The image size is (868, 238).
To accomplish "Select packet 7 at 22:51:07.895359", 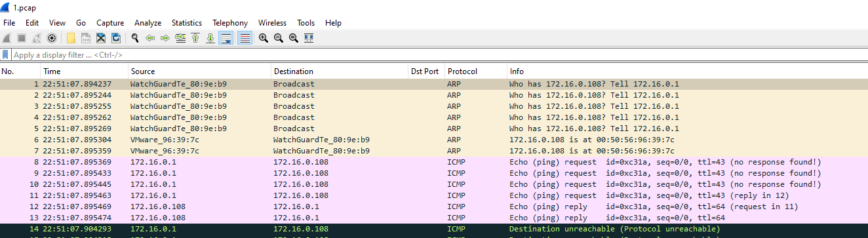I will (x=434, y=151).
